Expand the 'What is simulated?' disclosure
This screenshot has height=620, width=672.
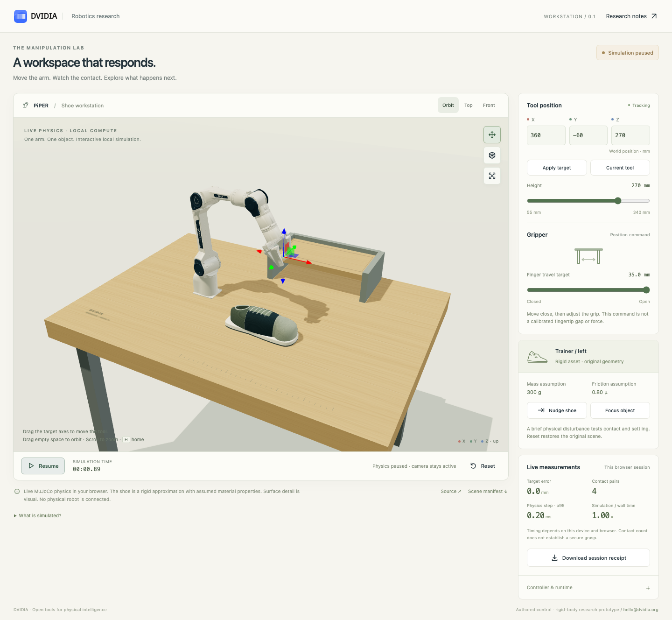37,516
